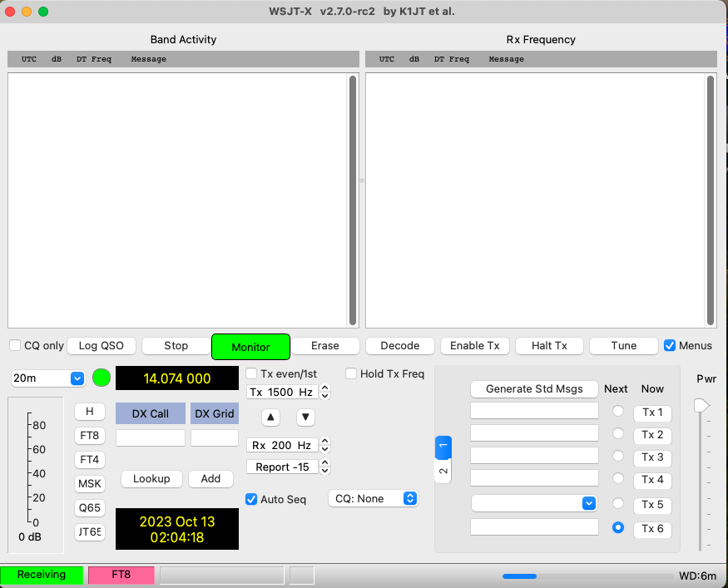This screenshot has width=728, height=588.
Task: Click the 2023 Oct 13 clock display
Action: click(177, 529)
